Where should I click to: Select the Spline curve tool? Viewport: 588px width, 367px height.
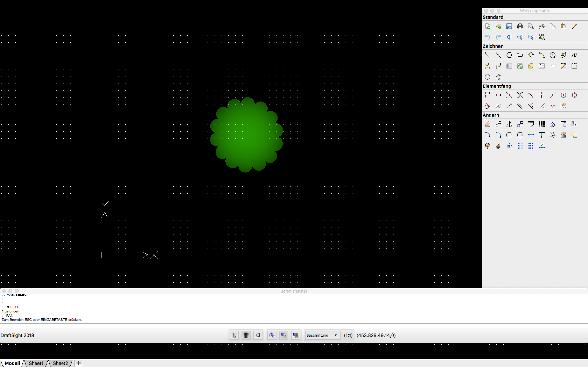coord(498,66)
